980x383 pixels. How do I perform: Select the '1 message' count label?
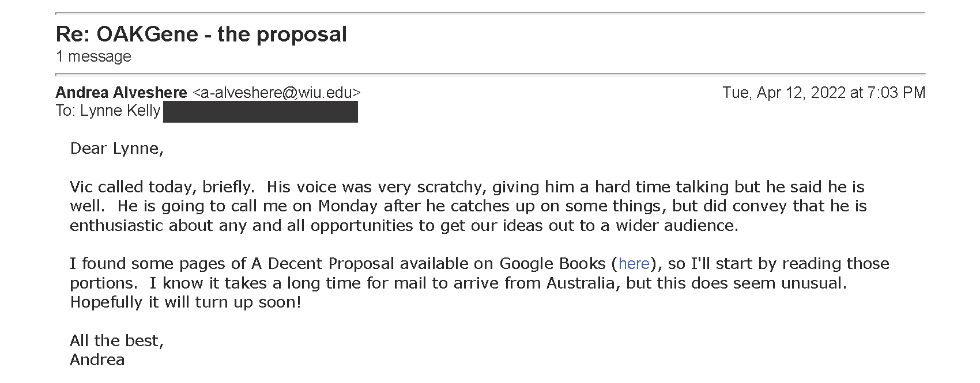point(93,56)
